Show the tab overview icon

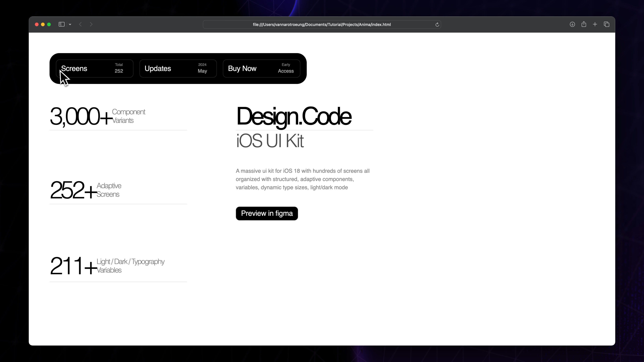[x=606, y=24]
